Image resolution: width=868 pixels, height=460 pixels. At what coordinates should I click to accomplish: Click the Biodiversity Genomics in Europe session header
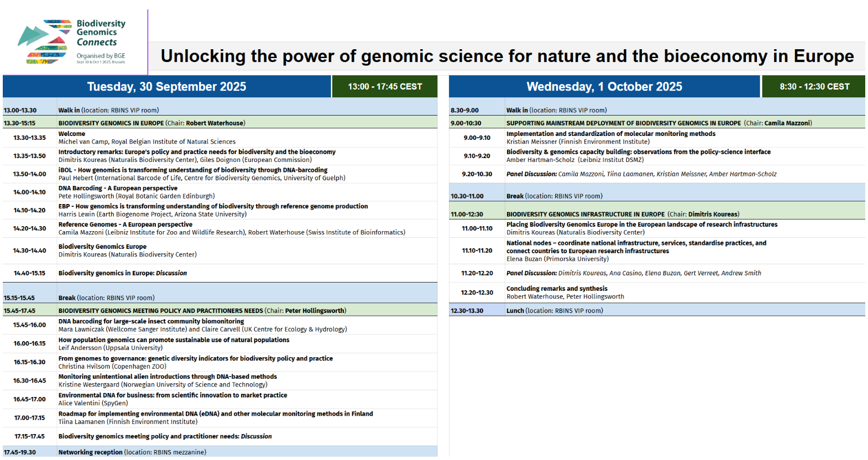151,123
